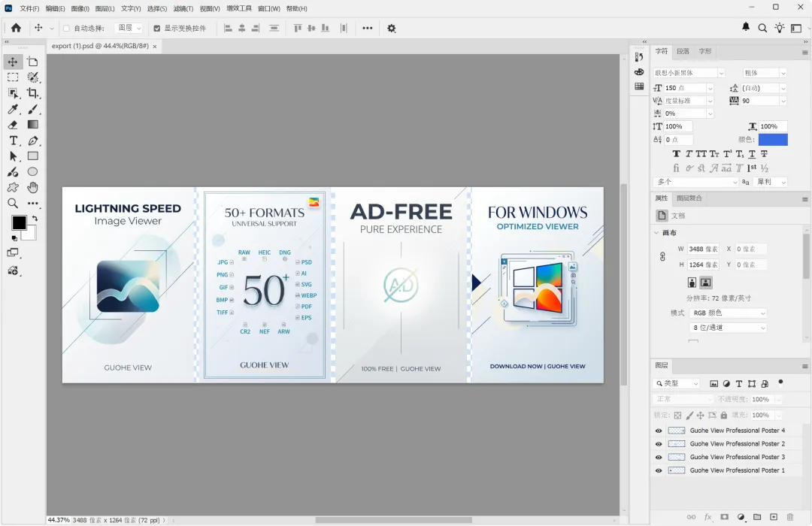Select the Eraser tool

tap(13, 125)
